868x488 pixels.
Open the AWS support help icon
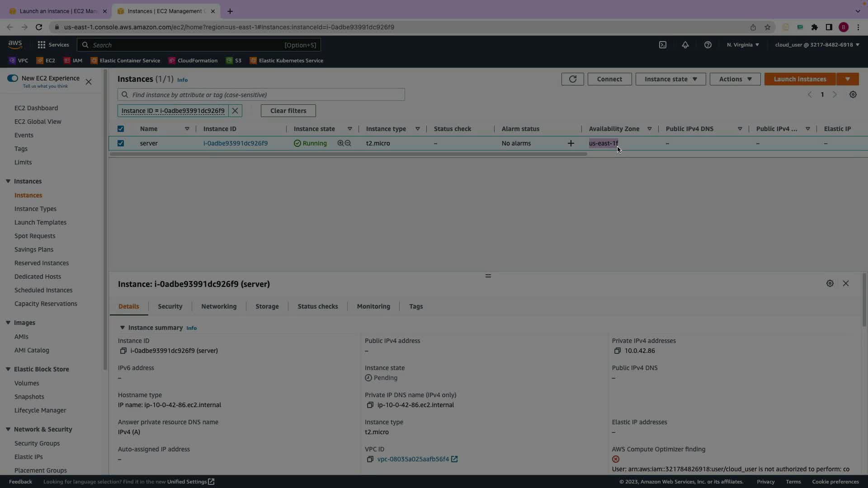pos(708,45)
